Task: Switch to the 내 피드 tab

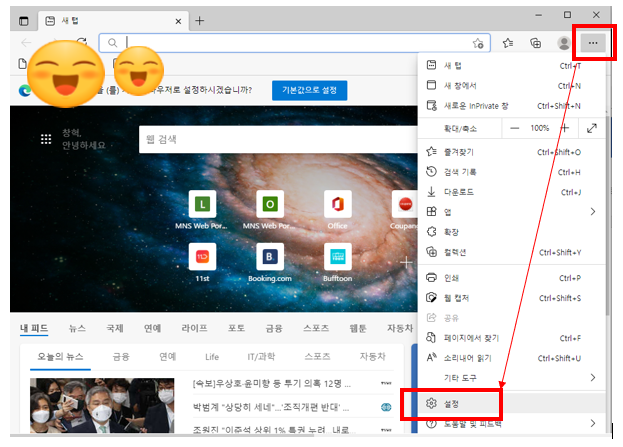Action: point(34,328)
